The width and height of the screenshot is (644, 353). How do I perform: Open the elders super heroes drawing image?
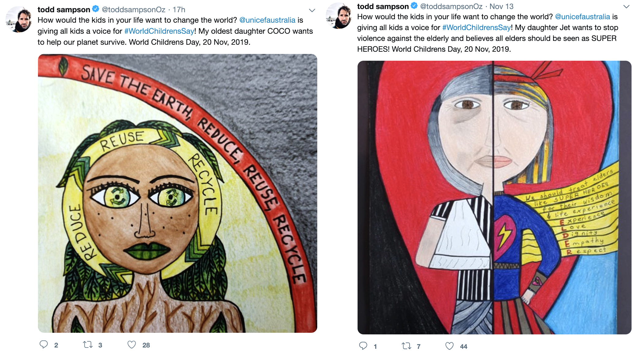(495, 197)
